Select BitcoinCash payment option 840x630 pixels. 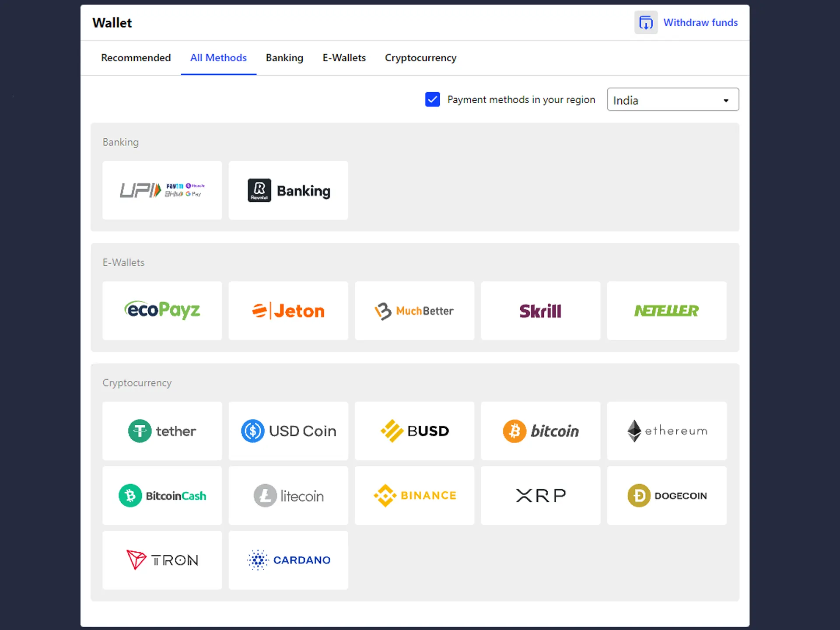[162, 496]
